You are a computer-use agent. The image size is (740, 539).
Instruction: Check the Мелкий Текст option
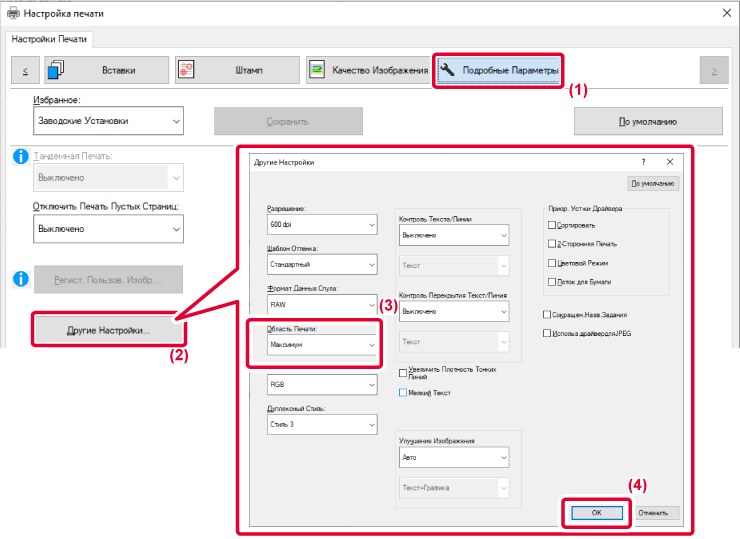[x=402, y=392]
